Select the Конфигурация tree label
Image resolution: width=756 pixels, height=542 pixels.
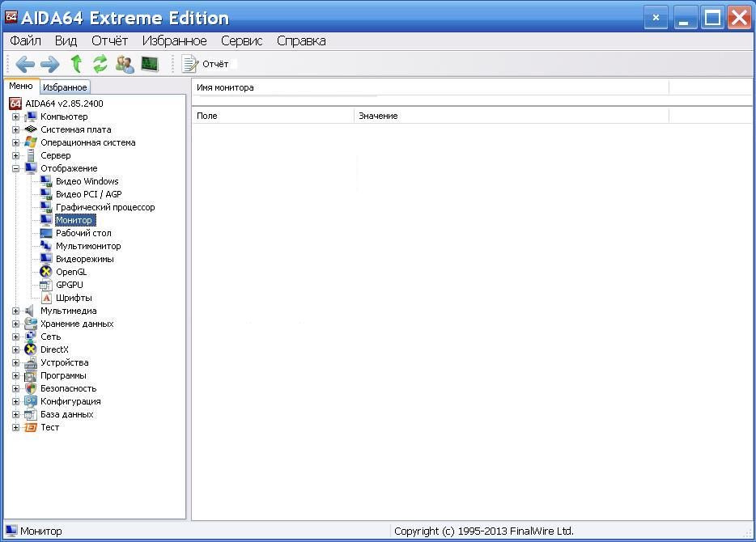[71, 401]
